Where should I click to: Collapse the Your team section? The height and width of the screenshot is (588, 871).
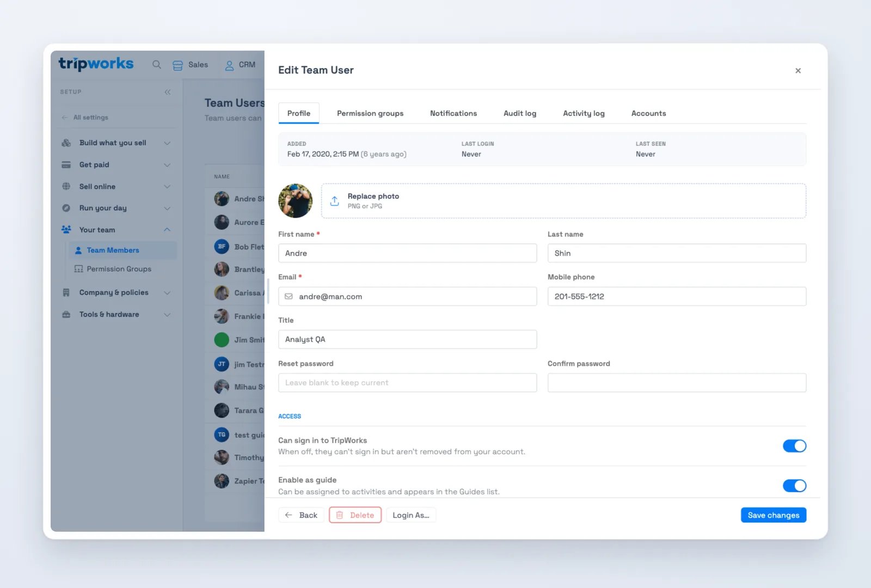[x=167, y=230]
